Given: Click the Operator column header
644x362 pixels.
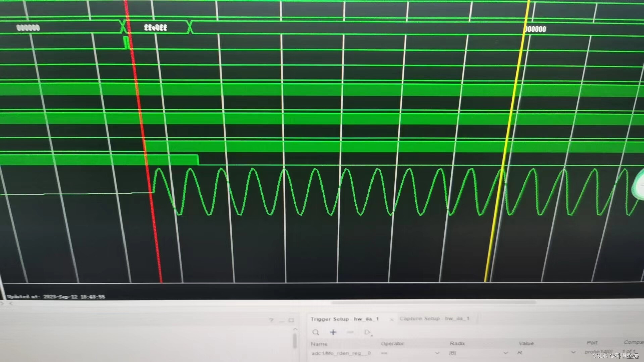Looking at the screenshot, I should (392, 344).
